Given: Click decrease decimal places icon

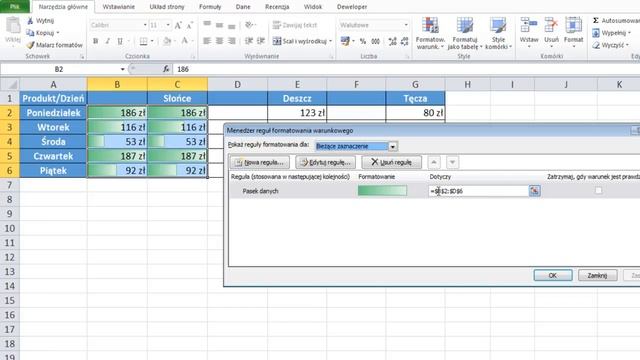Looking at the screenshot, I should click(x=404, y=41).
